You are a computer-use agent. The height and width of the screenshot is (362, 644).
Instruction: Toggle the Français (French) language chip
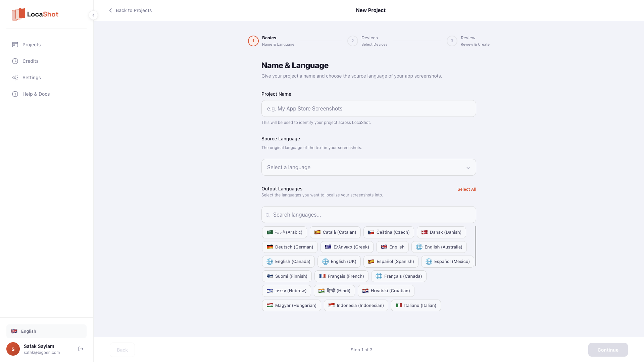pyautogui.click(x=341, y=276)
